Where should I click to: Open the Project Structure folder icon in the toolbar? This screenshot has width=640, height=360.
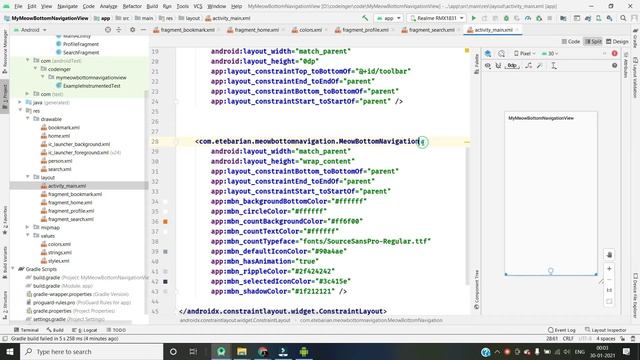(563, 18)
